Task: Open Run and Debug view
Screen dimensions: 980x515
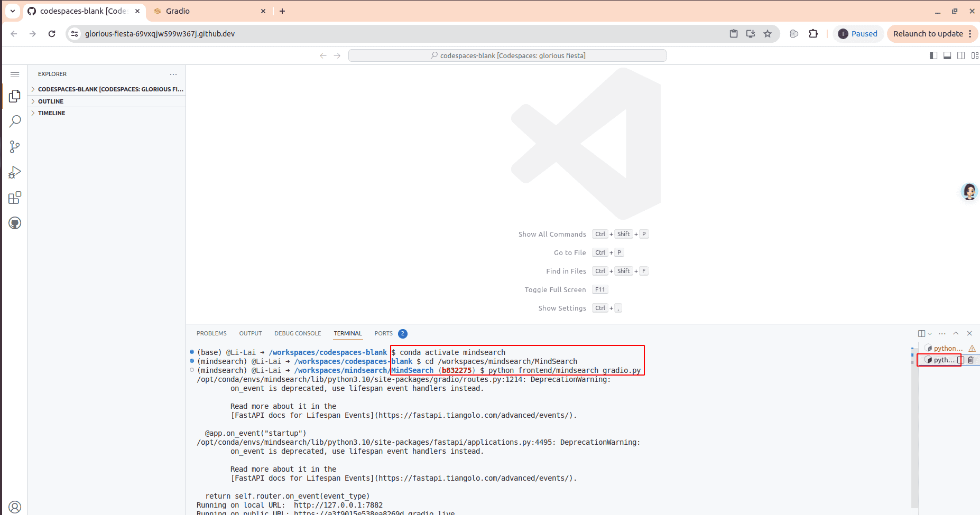Action: click(15, 172)
